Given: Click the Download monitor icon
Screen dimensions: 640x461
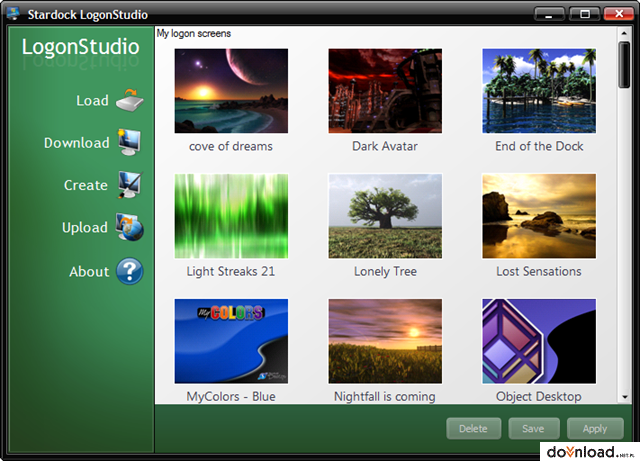Looking at the screenshot, I should click(x=130, y=142).
